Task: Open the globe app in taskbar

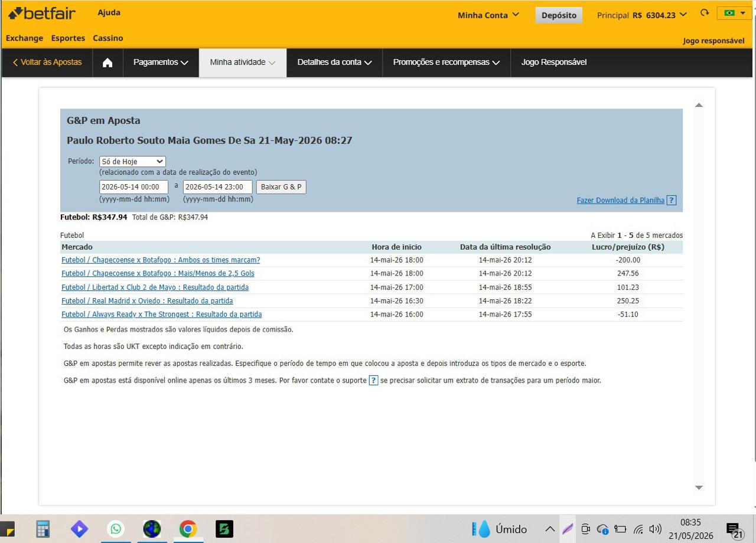Action: [152, 529]
